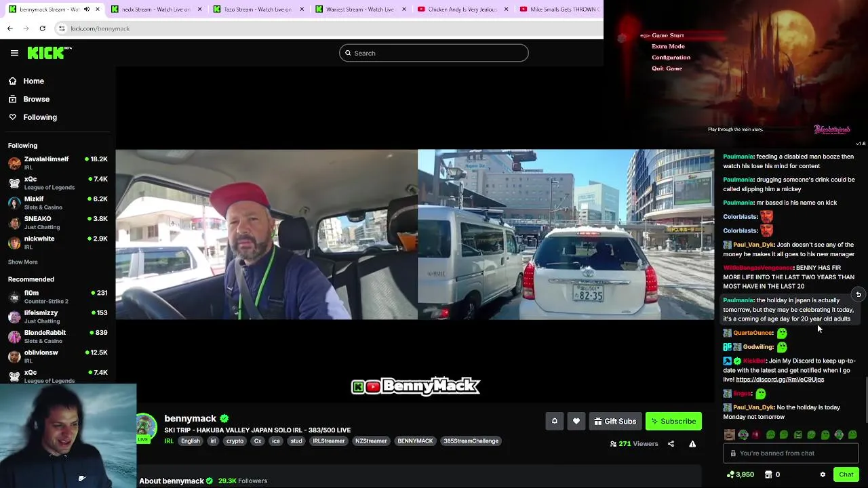Click the Recommended section heading
The width and height of the screenshot is (868, 488).
click(31, 279)
